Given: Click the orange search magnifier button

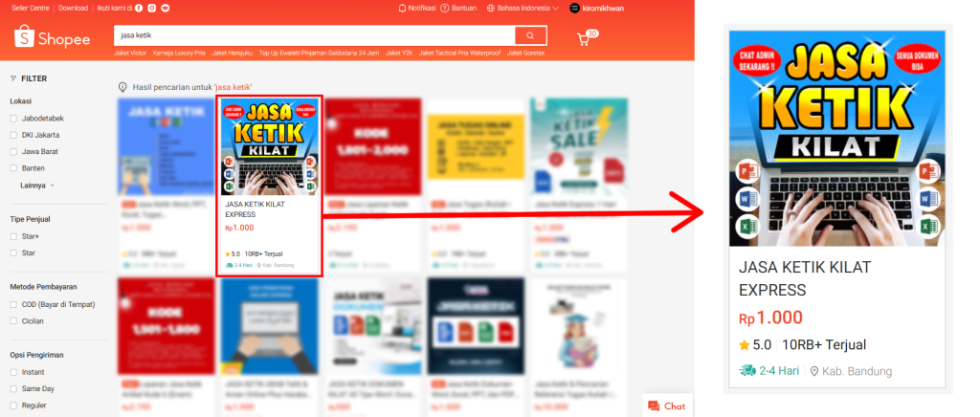Looking at the screenshot, I should tap(530, 35).
